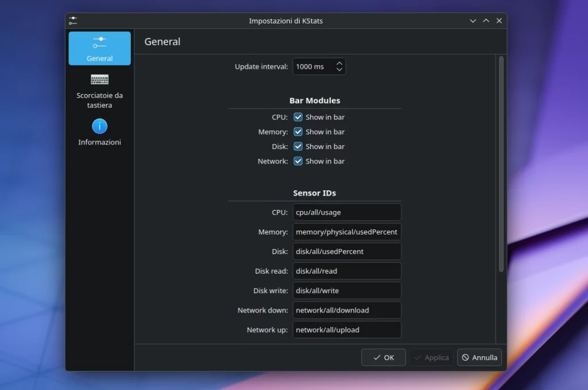This screenshot has height=390, width=588.
Task: Click the Disk write sensor field
Action: pyautogui.click(x=347, y=290)
